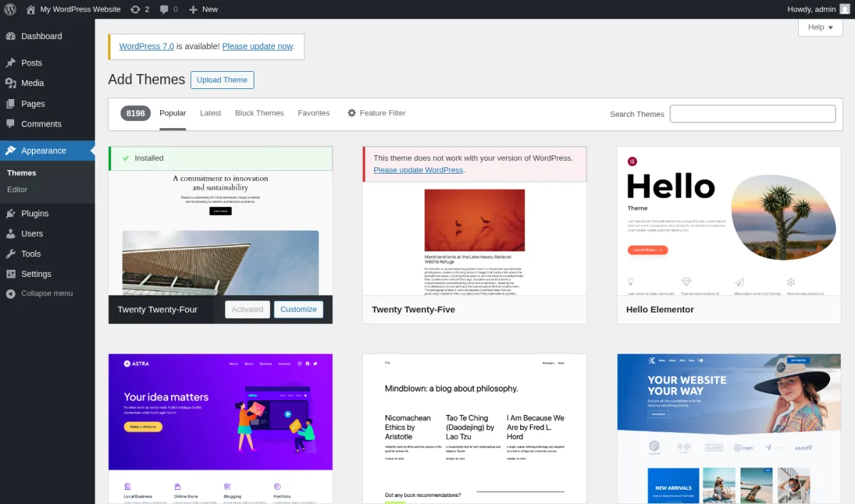Click the admin avatar image
This screenshot has height=504, width=855.
point(844,9)
